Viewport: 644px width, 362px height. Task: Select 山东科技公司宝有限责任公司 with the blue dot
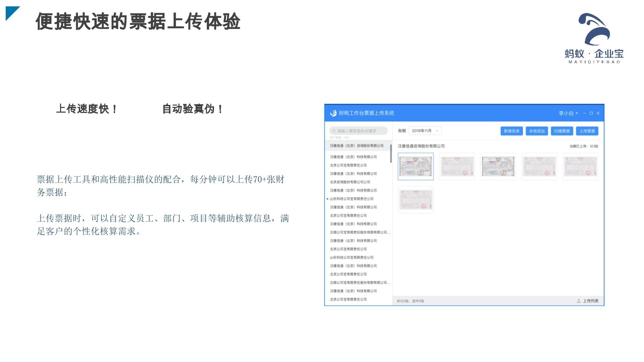pos(352,199)
